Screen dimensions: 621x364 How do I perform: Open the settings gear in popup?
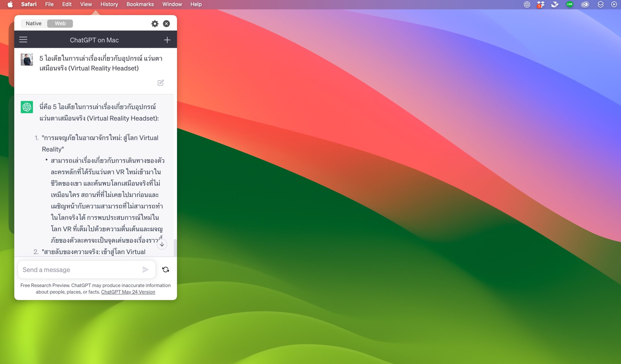pos(155,24)
